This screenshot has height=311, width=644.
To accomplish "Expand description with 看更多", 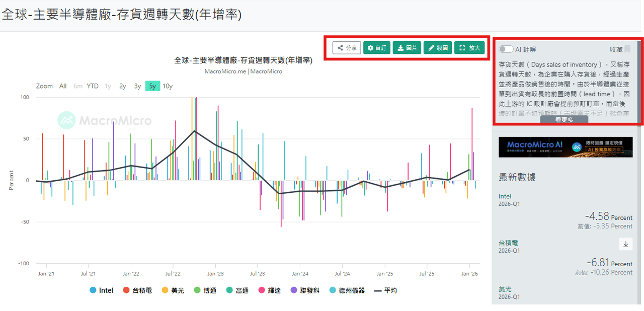I will coord(564,120).
